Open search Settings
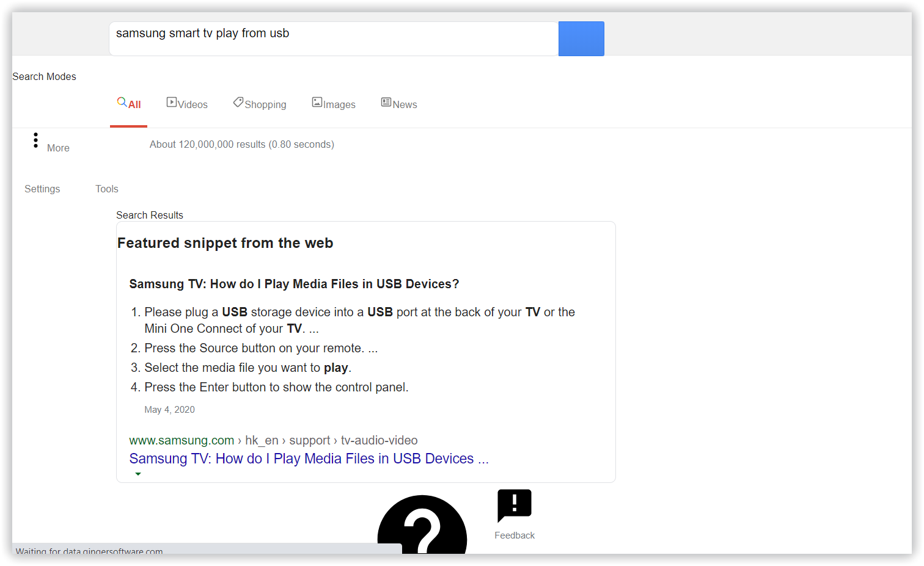The width and height of the screenshot is (924, 566). coord(42,189)
